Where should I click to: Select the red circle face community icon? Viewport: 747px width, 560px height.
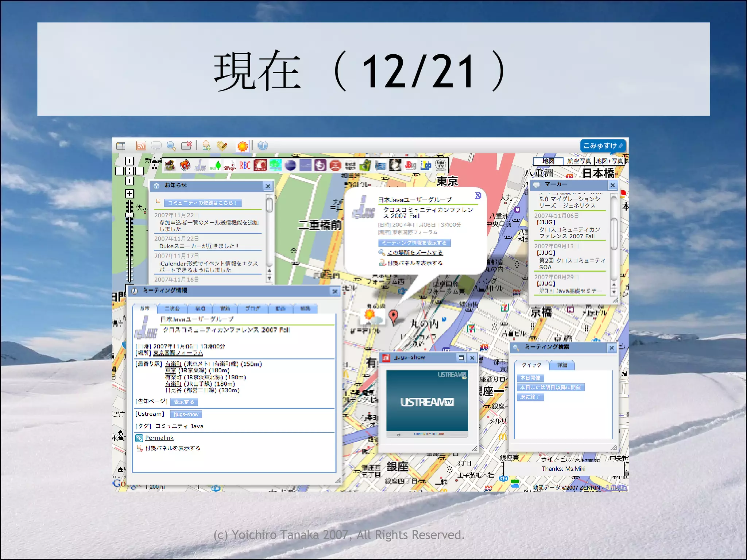(335, 166)
